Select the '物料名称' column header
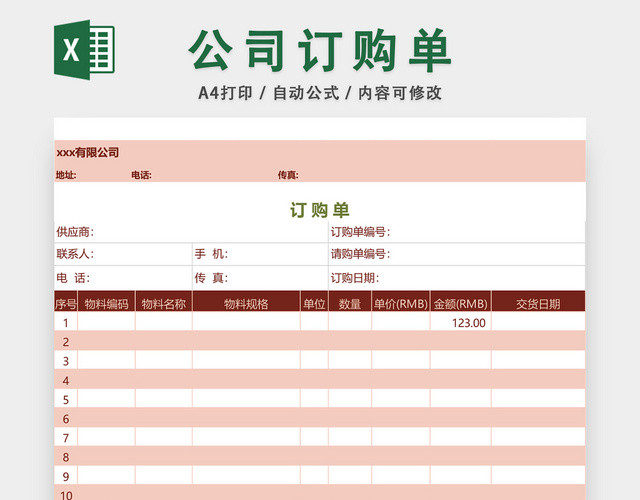640x500 pixels. point(164,302)
